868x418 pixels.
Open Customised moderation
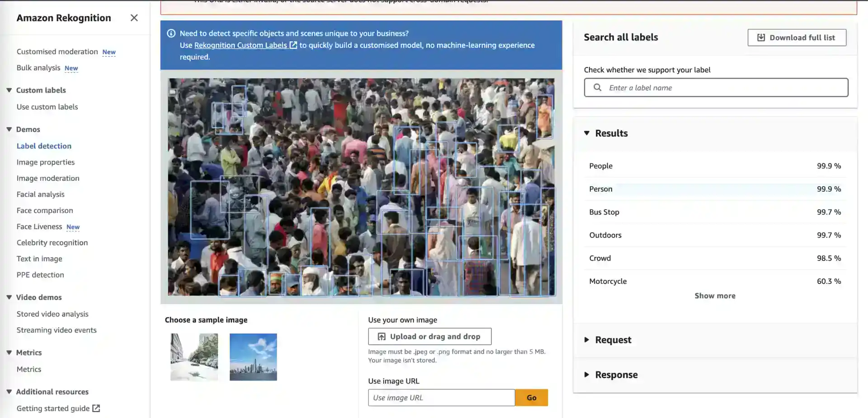coord(57,52)
